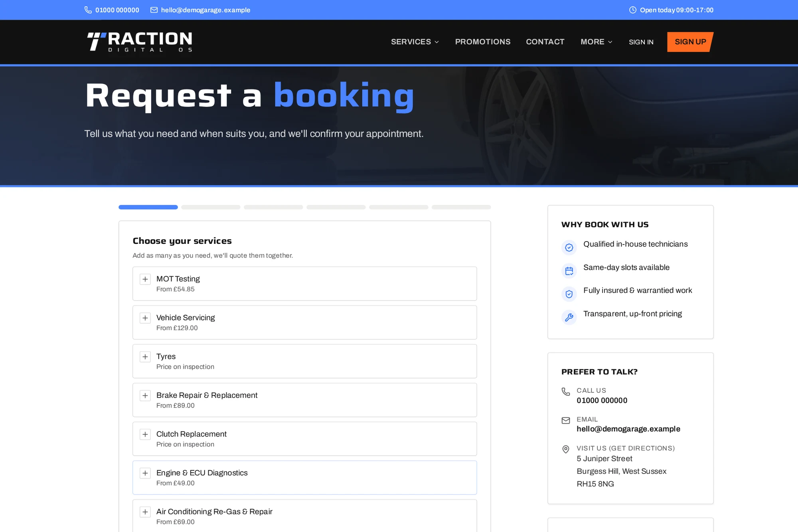Go to the Contact page
This screenshot has width=798, height=532.
[x=545, y=42]
